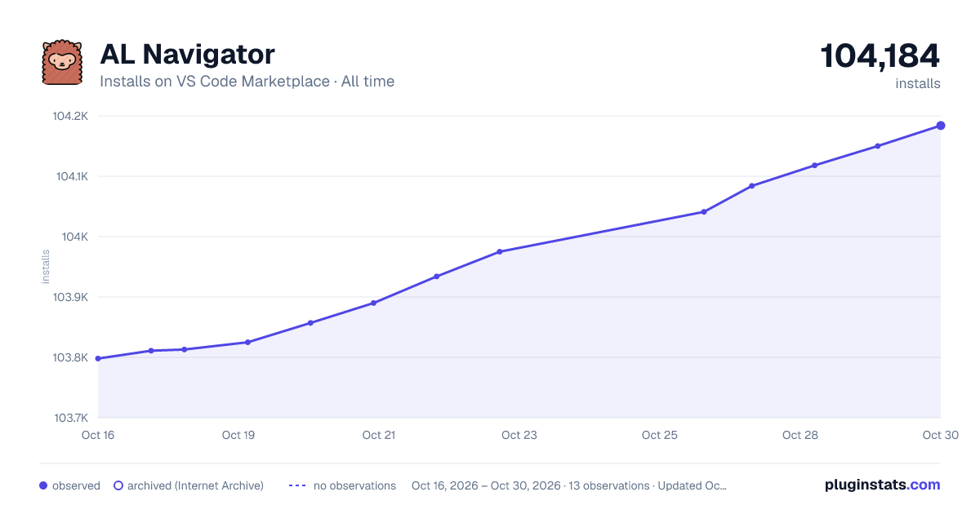Click the data point above Oct 19 label
The image size is (980, 514).
point(247,342)
